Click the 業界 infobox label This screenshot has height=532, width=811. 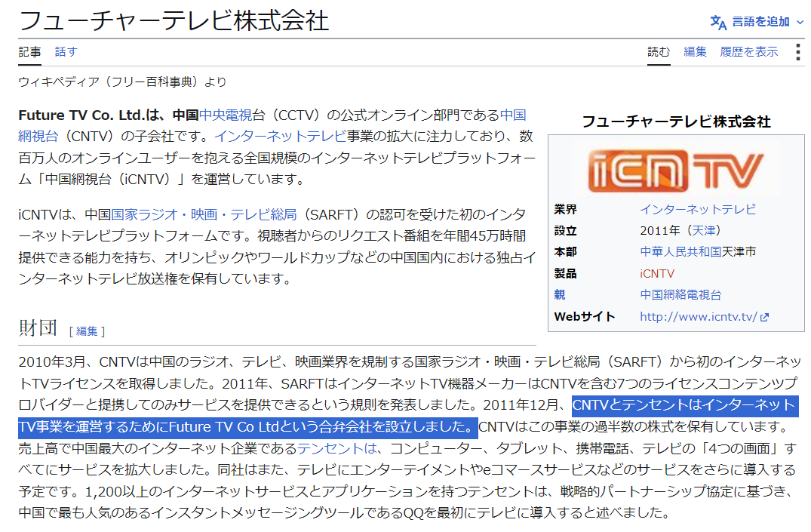[x=565, y=209]
